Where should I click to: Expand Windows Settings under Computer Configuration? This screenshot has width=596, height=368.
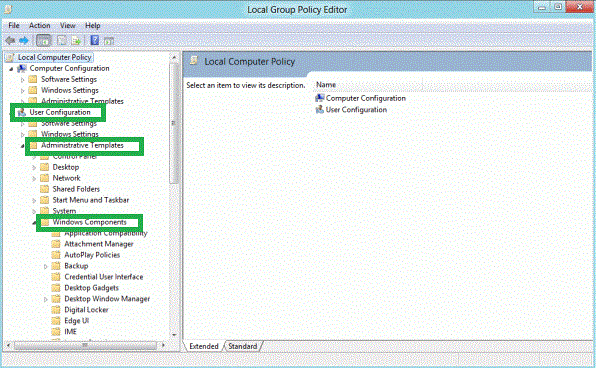22,91
